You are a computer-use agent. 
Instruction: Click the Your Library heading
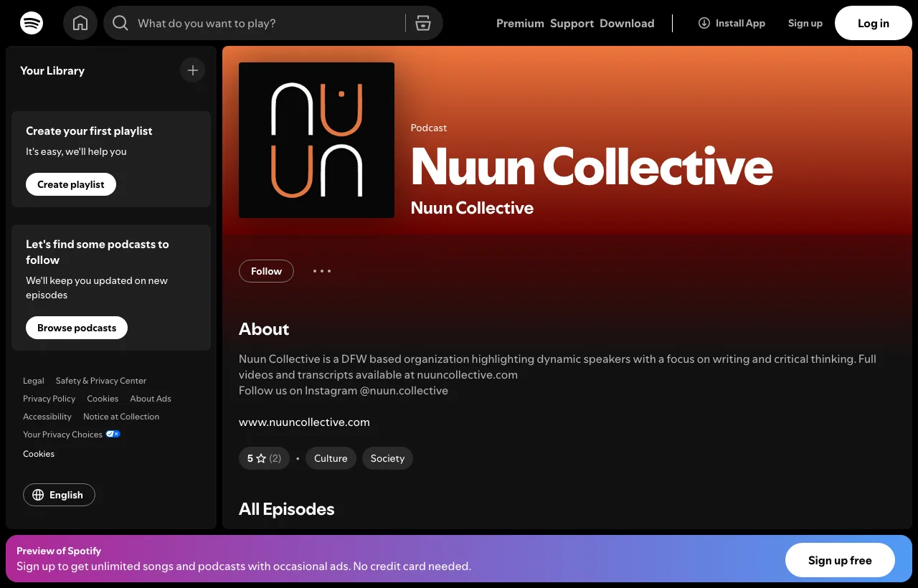point(52,70)
